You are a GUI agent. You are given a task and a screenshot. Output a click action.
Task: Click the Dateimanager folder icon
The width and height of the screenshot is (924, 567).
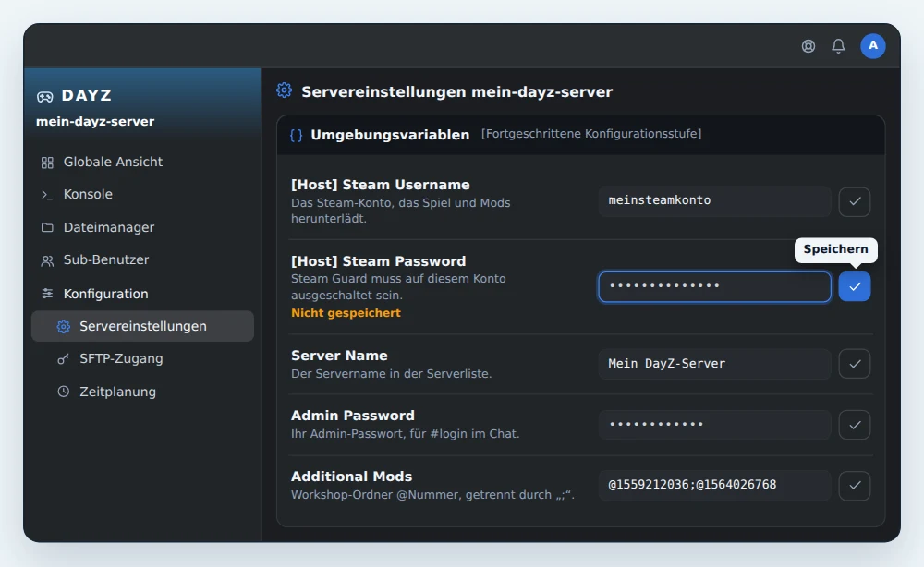(x=47, y=227)
